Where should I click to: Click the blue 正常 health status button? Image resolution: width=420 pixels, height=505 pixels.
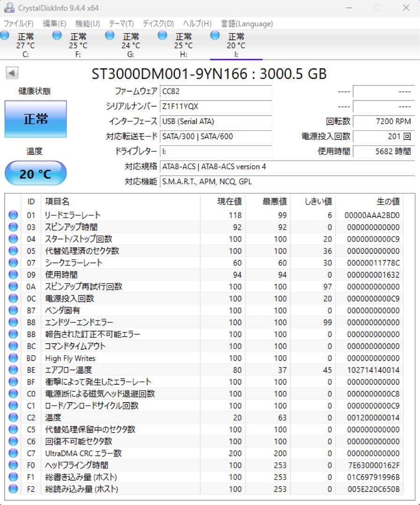point(36,119)
